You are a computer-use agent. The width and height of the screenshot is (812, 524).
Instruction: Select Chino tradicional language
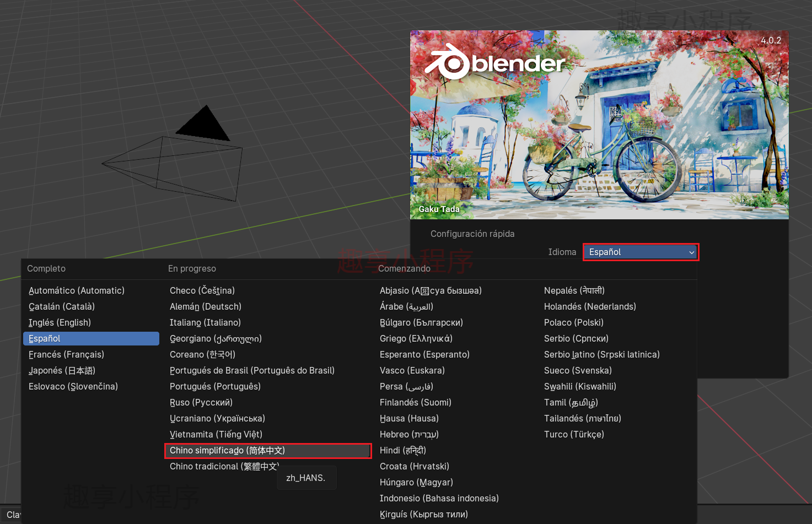tap(224, 466)
